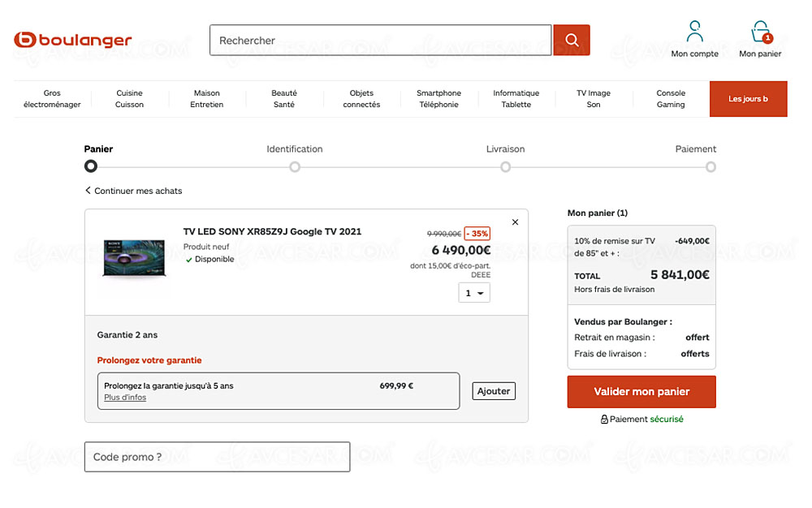Viewport: 812px width, 508px height.
Task: Select the Panier step marker
Action: 91,166
